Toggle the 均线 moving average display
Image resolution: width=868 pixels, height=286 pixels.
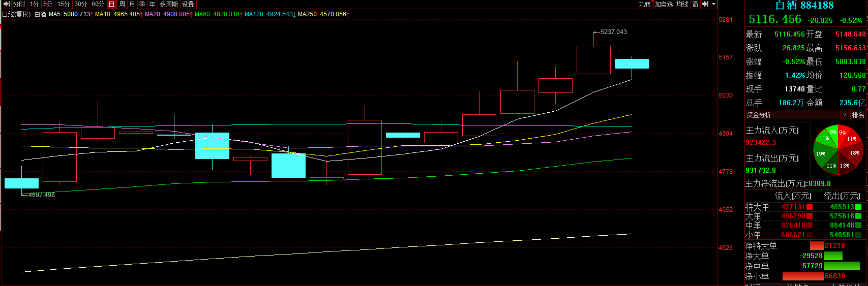pyautogui.click(x=682, y=4)
